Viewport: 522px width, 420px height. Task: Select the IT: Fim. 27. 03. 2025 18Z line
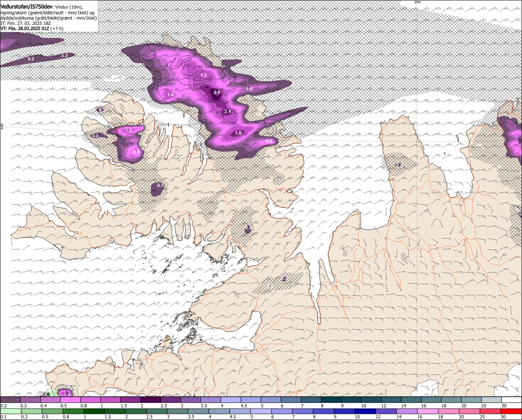26,23
